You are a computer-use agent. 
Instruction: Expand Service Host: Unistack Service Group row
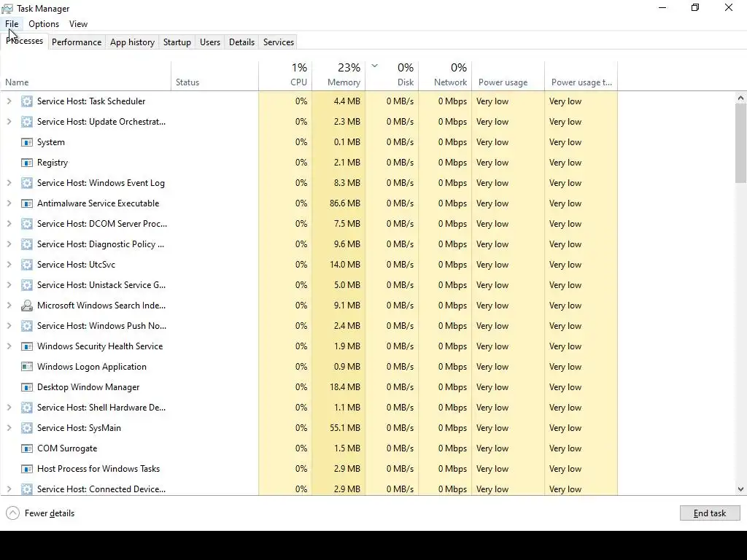(x=9, y=285)
